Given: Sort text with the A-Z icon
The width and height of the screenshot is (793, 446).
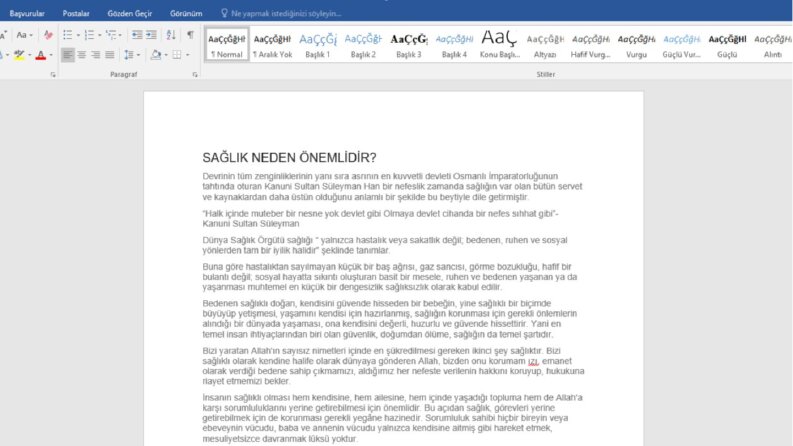Looking at the screenshot, I should [x=171, y=35].
